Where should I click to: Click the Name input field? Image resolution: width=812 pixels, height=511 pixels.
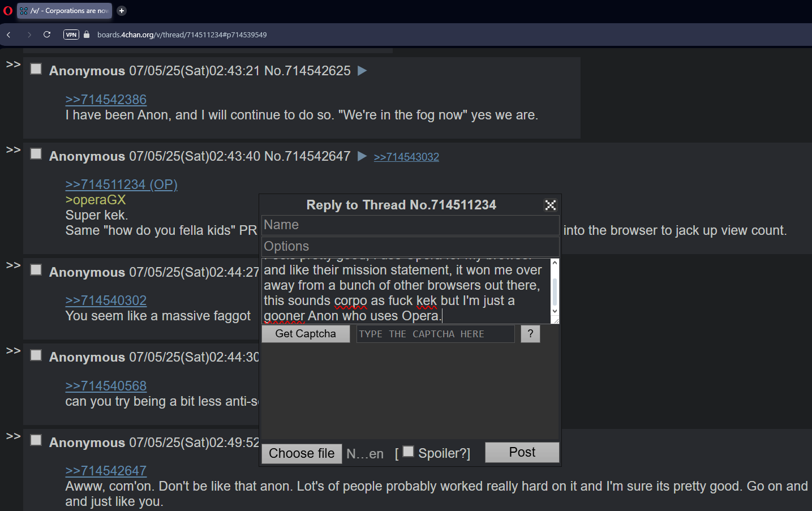pyautogui.click(x=410, y=225)
